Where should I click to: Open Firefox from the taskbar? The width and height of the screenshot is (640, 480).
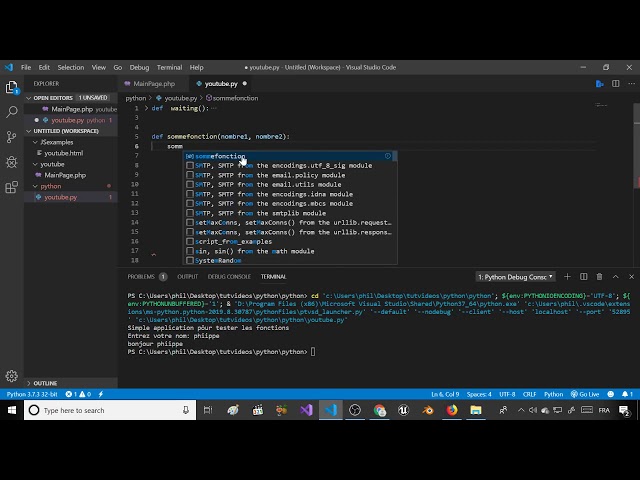(452, 410)
